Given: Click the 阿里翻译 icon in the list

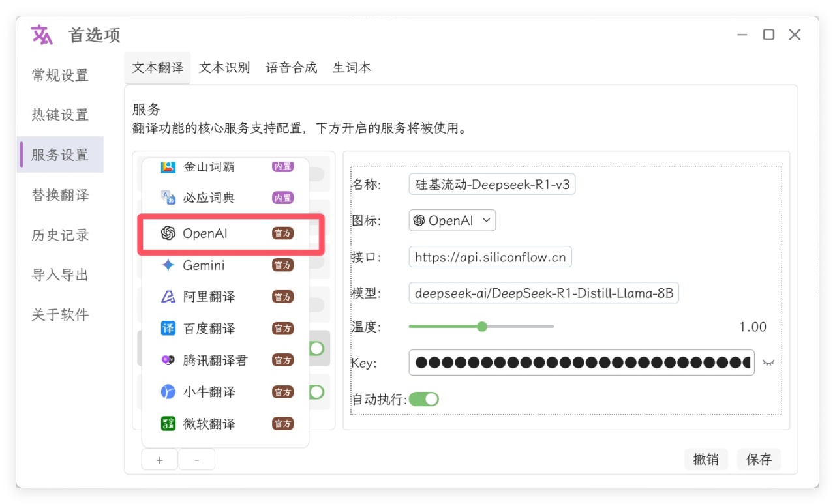Looking at the screenshot, I should click(168, 297).
